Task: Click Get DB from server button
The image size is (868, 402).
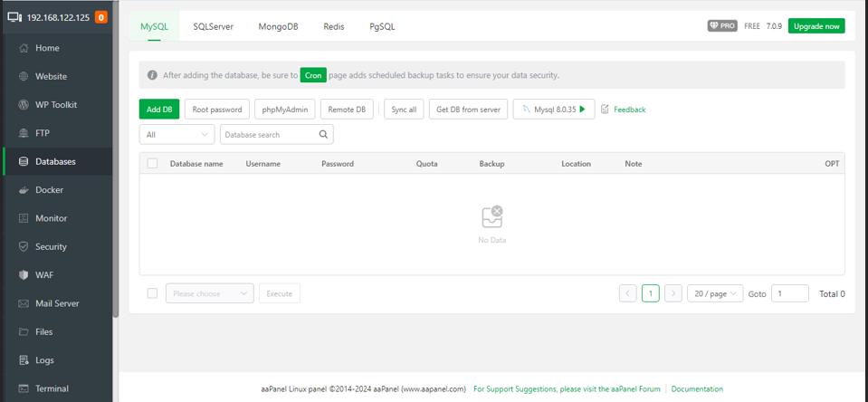Action: [x=468, y=109]
